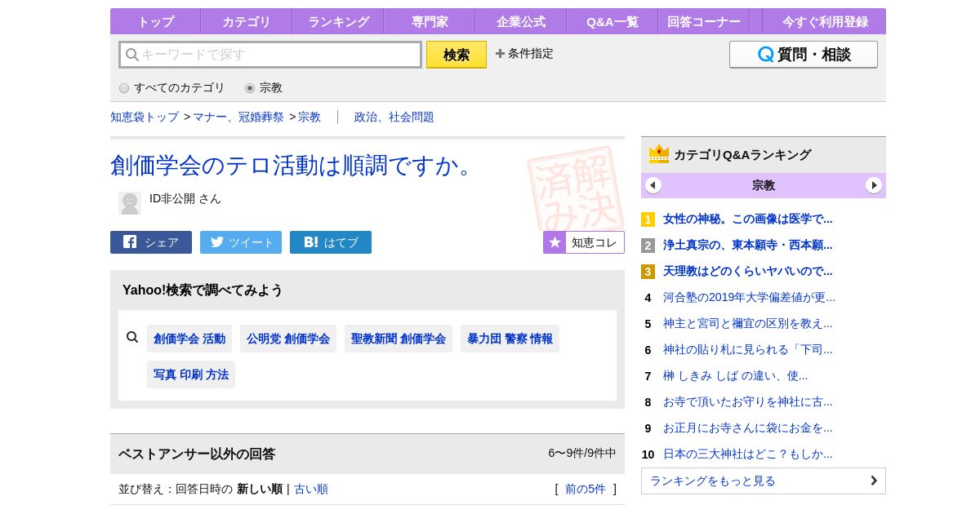Click the Hatena bookmark B! button

[x=331, y=242]
